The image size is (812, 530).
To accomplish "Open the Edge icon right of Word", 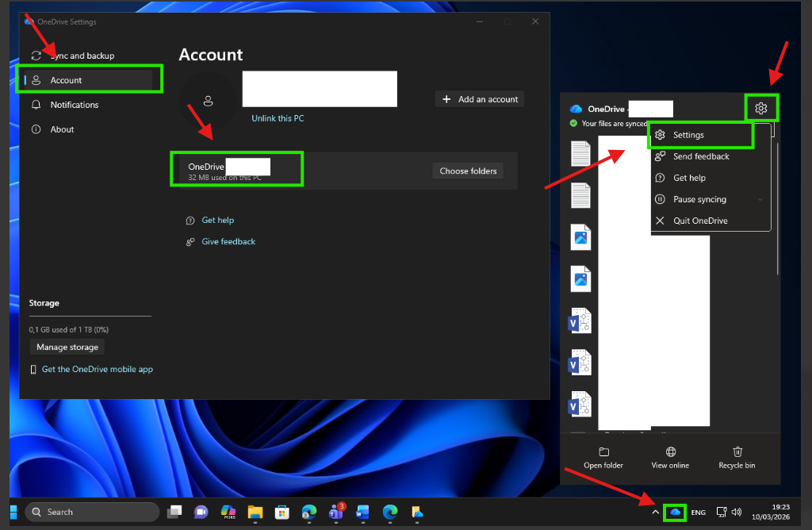I will click(x=390, y=512).
